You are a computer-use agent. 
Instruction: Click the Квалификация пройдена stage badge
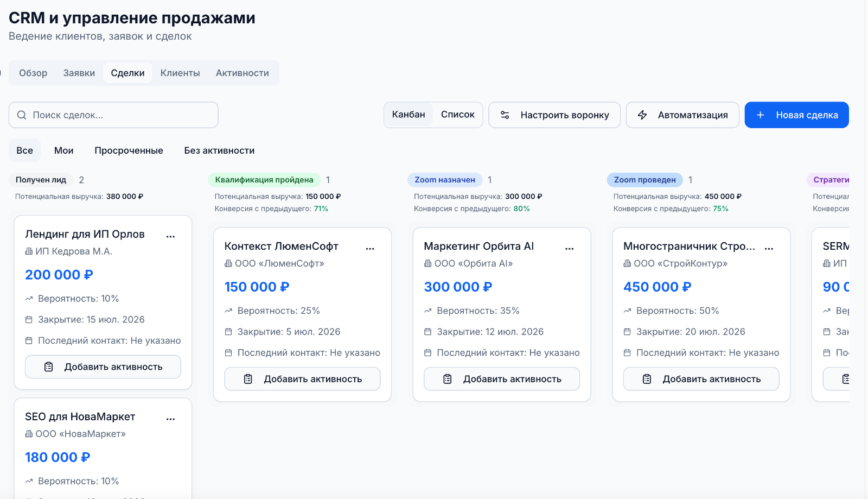click(264, 180)
